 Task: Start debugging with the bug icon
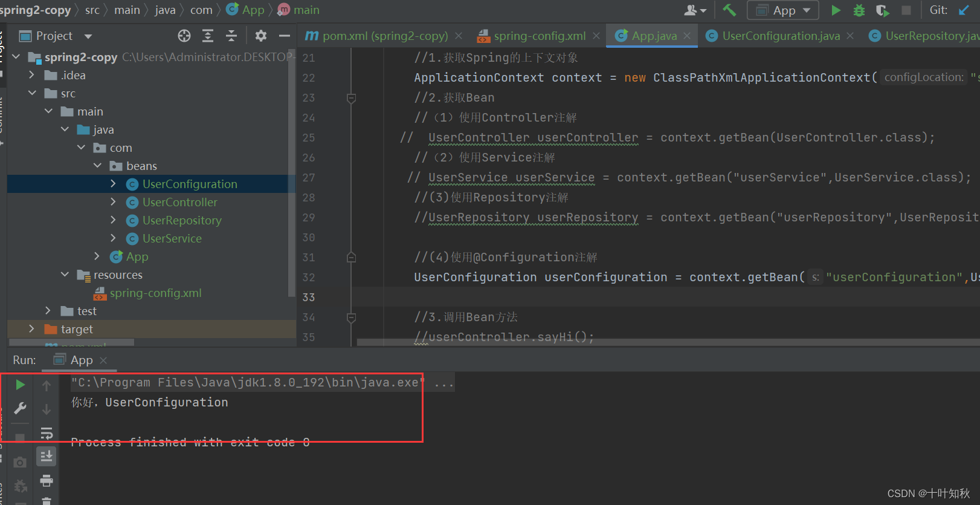(x=859, y=10)
